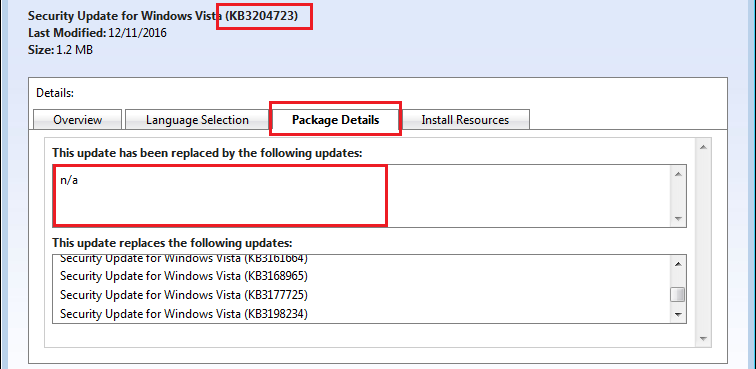Select the KB3198234 security update entry
Screen dimensions: 756x369
pos(184,314)
